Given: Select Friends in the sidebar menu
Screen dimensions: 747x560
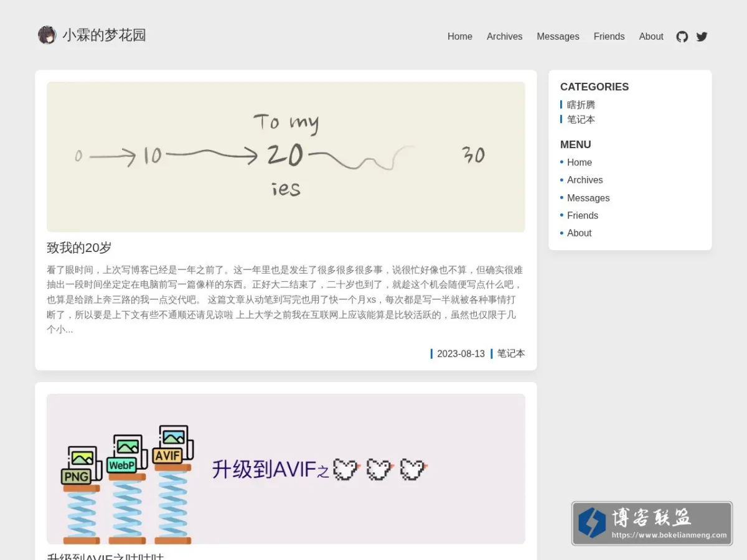Looking at the screenshot, I should click(583, 215).
